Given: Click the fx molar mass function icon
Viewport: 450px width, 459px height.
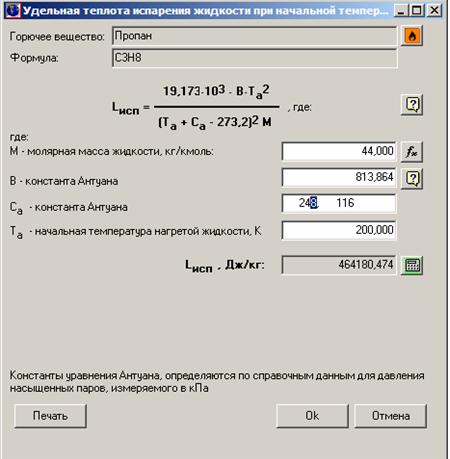Looking at the screenshot, I should (x=412, y=152).
